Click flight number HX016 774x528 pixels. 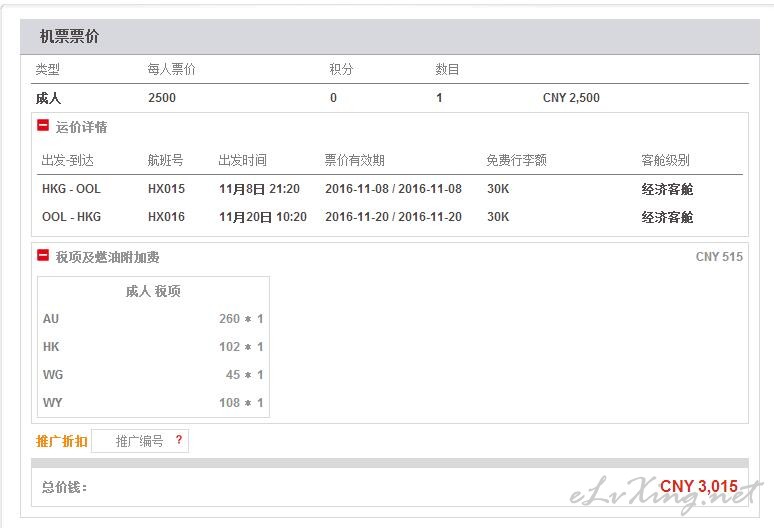click(x=166, y=217)
